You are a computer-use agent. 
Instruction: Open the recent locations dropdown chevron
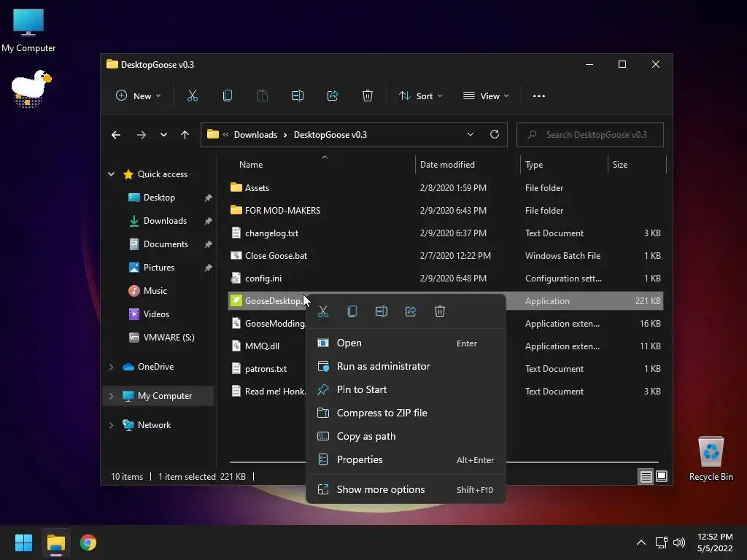click(x=163, y=135)
